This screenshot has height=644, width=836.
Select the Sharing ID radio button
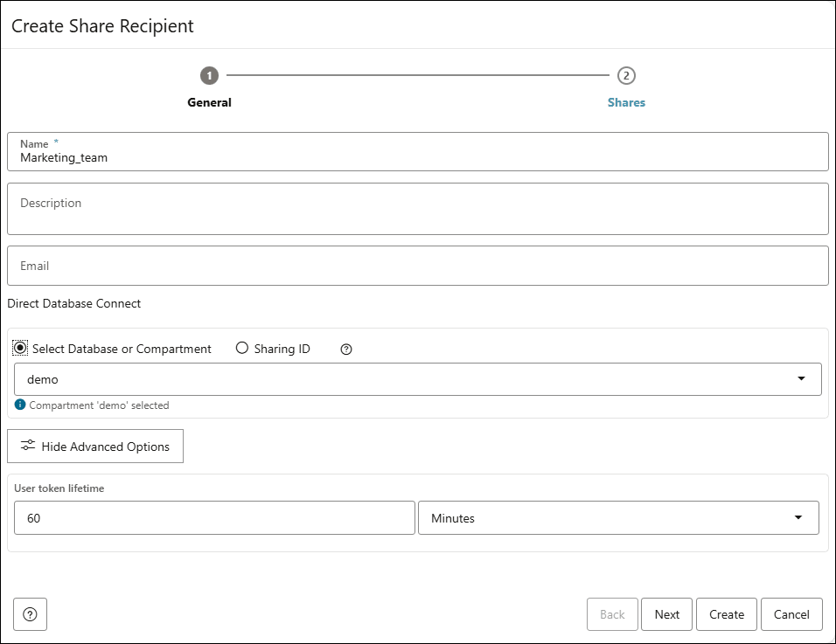tap(241, 349)
